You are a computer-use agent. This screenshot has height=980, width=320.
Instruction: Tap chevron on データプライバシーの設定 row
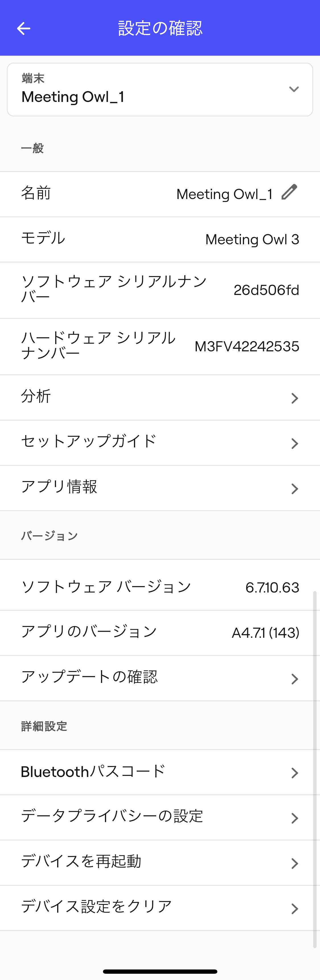click(x=294, y=818)
